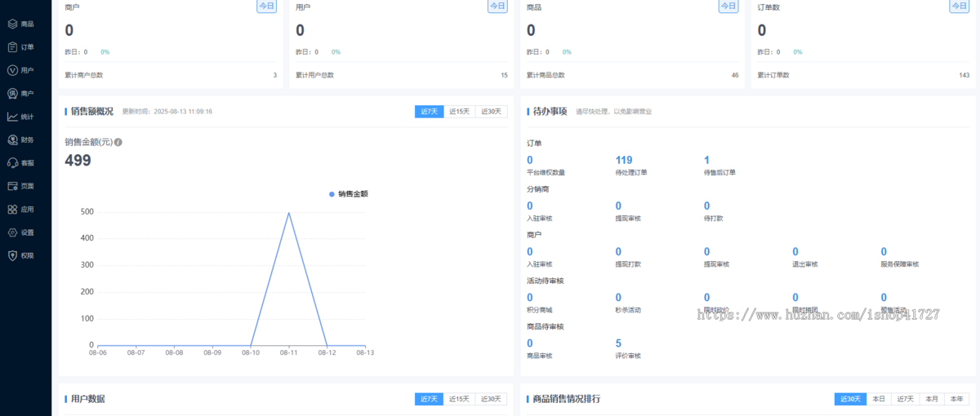Click the info icon beside 销售金额(元)
Image resolution: width=980 pixels, height=416 pixels.
point(118,142)
